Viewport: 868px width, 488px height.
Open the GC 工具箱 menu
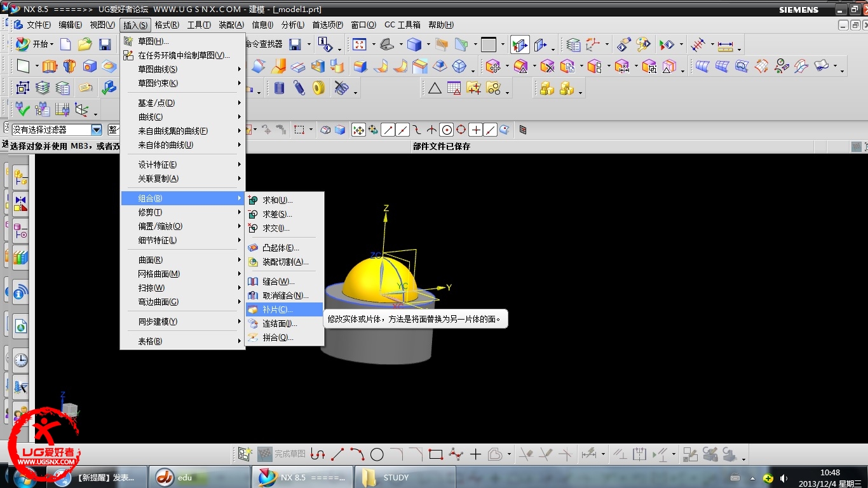(402, 25)
